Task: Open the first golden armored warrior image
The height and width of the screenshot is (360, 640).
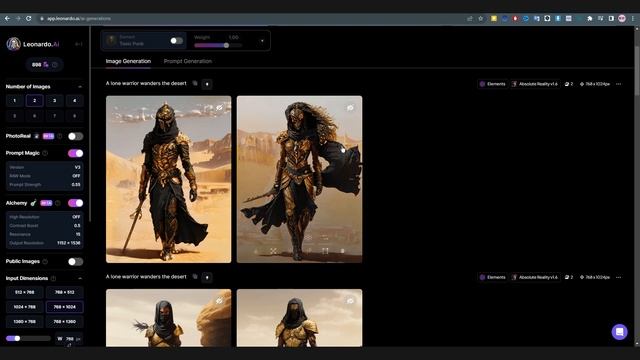Action: [168, 179]
